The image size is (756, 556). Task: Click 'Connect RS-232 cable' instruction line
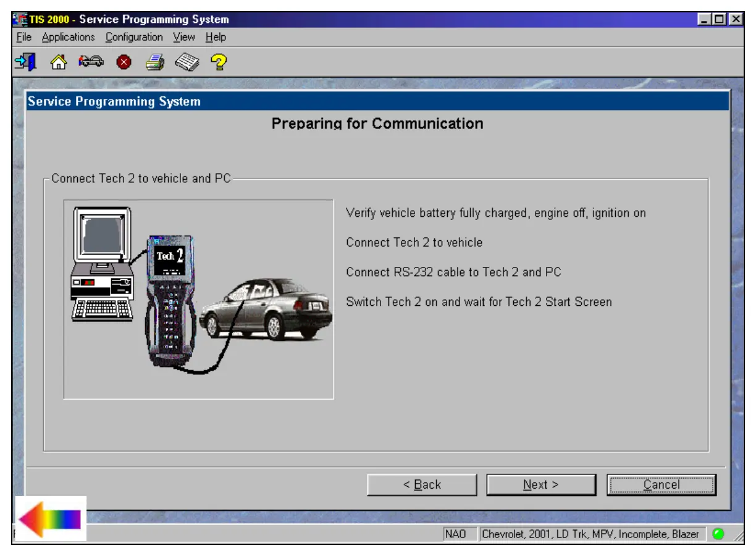point(453,272)
